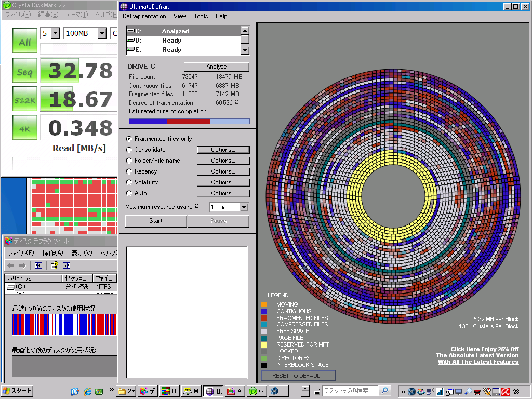Click the All benchmark button

coord(24,42)
